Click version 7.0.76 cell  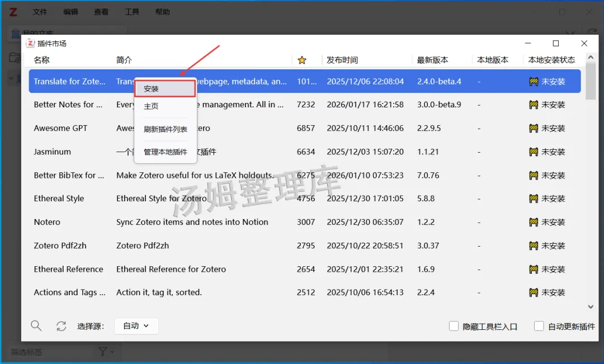[x=428, y=175]
